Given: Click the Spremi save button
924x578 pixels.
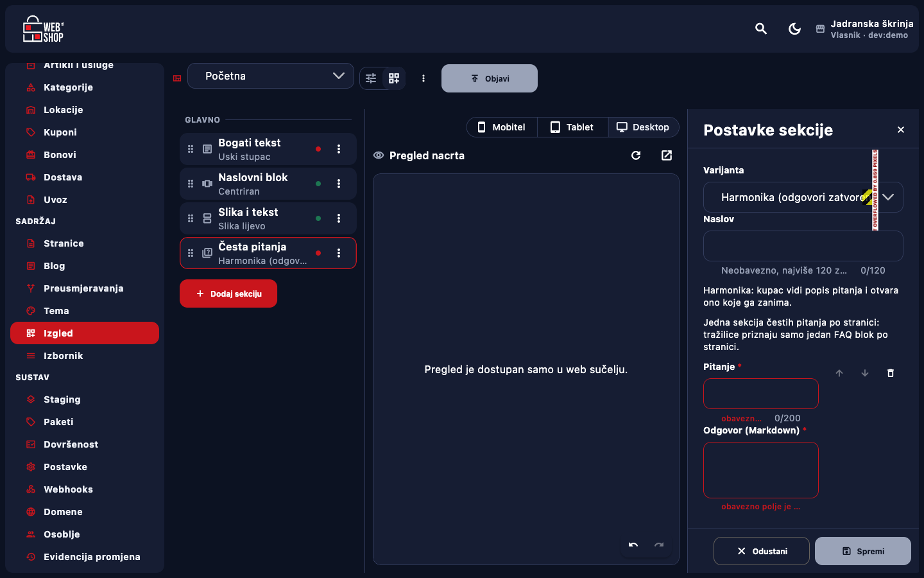Looking at the screenshot, I should (863, 551).
